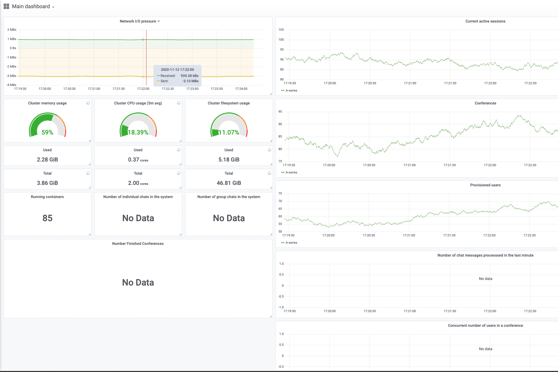This screenshot has height=372, width=558.
Task: Click resize handle of individual chats panel
Action: pos(180,235)
